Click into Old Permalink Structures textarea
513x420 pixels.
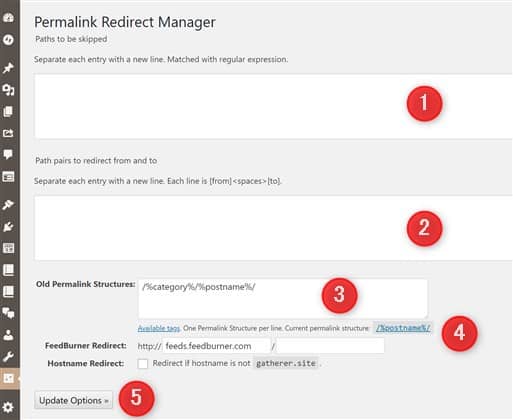point(283,299)
